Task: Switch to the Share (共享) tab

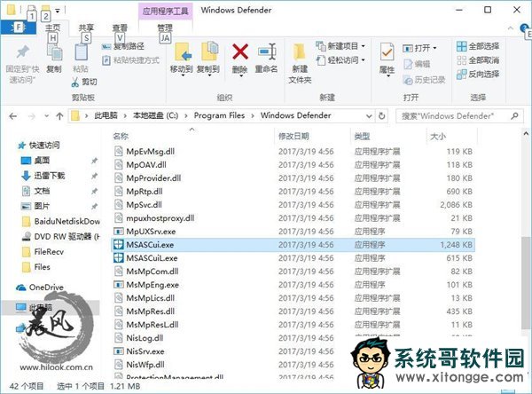Action: (x=86, y=28)
